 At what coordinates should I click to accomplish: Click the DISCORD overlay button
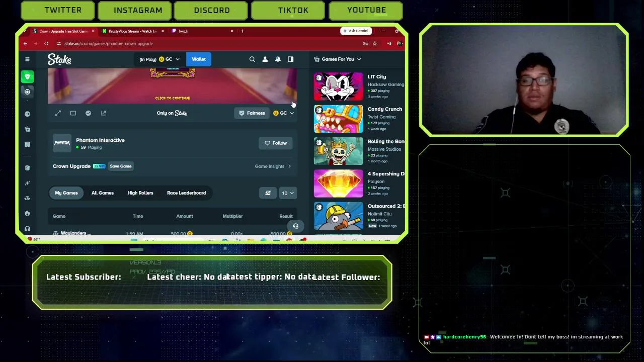212,10
